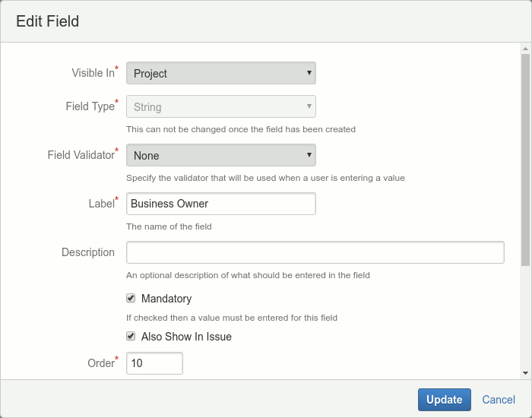Focus the Business Owner label text field
Image resolution: width=532 pixels, height=418 pixels.
[220, 204]
